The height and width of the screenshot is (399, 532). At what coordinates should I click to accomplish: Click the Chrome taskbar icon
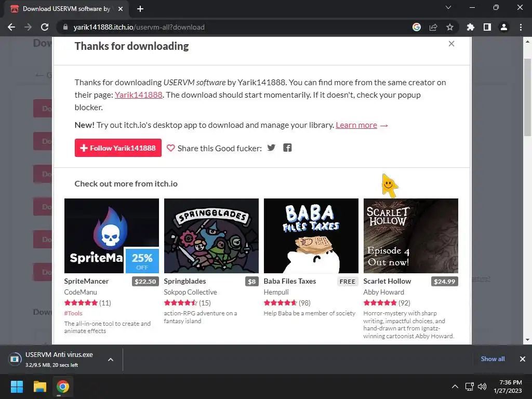pyautogui.click(x=63, y=387)
